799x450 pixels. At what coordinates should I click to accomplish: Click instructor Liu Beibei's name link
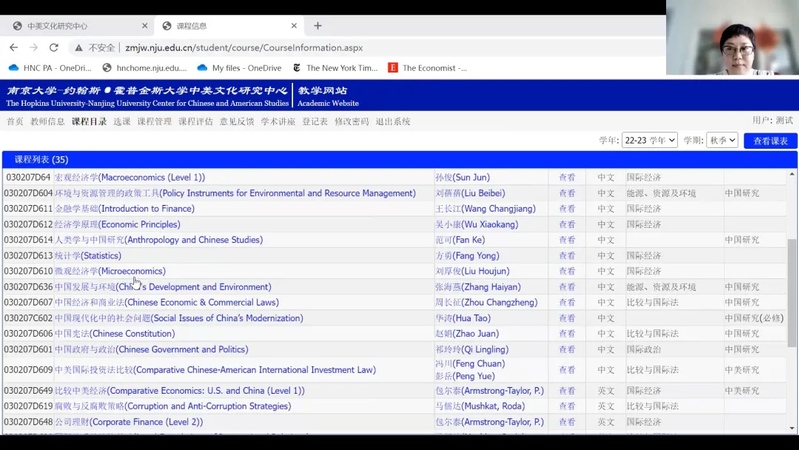(470, 193)
